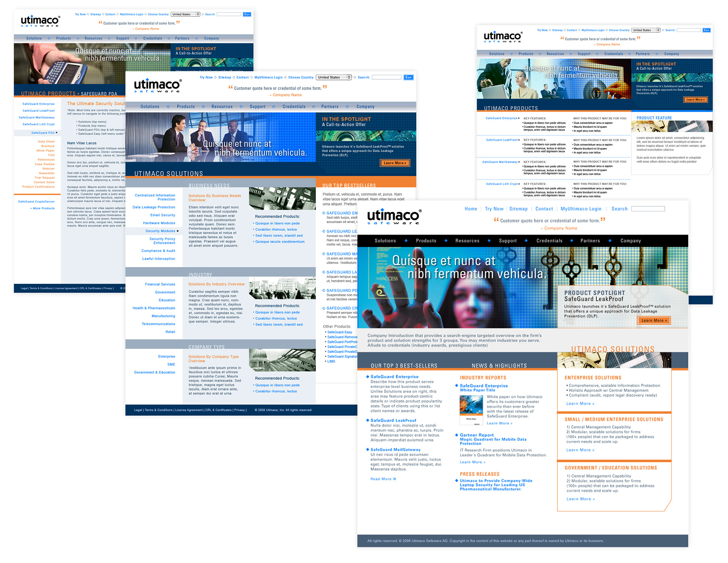Select Financial Services under Industry
Screen dimensions: 728x563
[x=160, y=285]
